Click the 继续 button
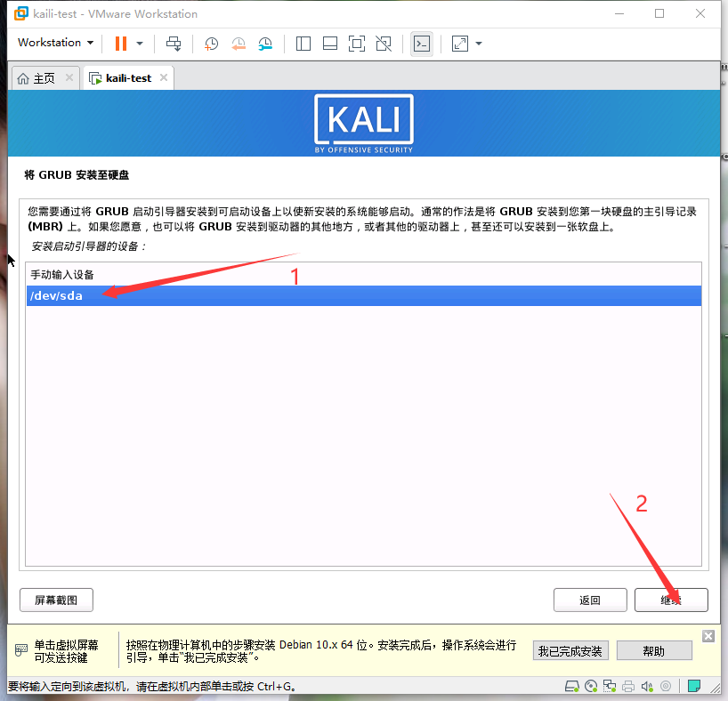Image resolution: width=728 pixels, height=701 pixels. [670, 600]
